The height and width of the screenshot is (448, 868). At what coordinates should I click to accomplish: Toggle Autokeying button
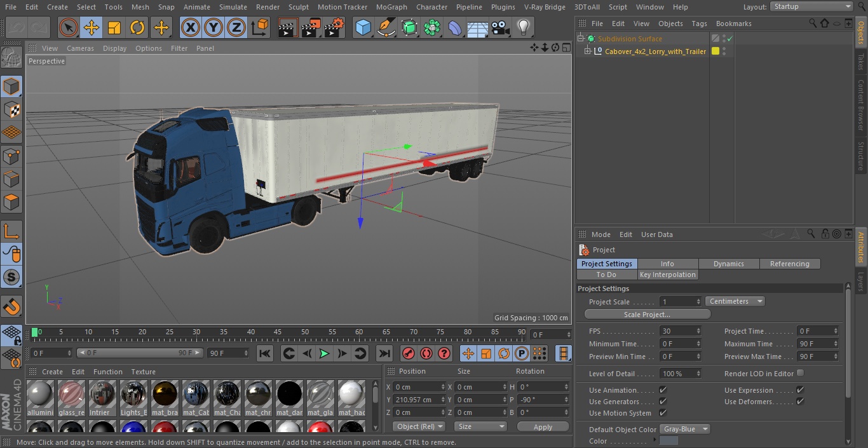426,353
